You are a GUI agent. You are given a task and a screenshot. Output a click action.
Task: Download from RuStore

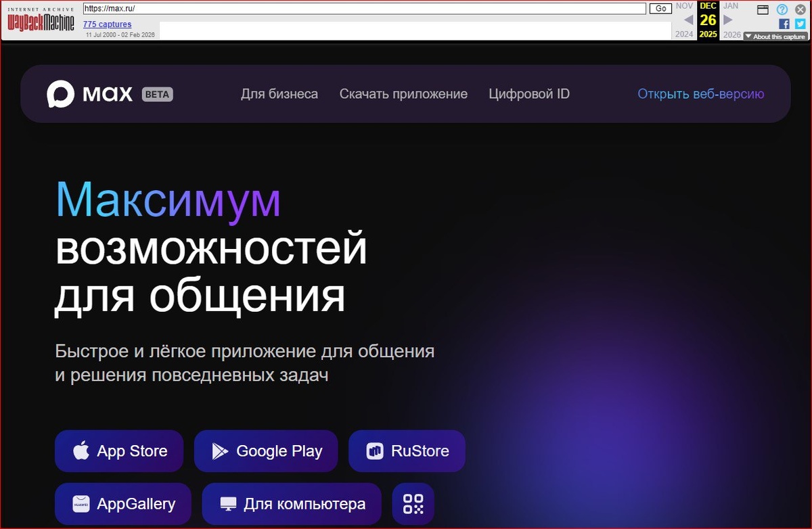click(407, 451)
